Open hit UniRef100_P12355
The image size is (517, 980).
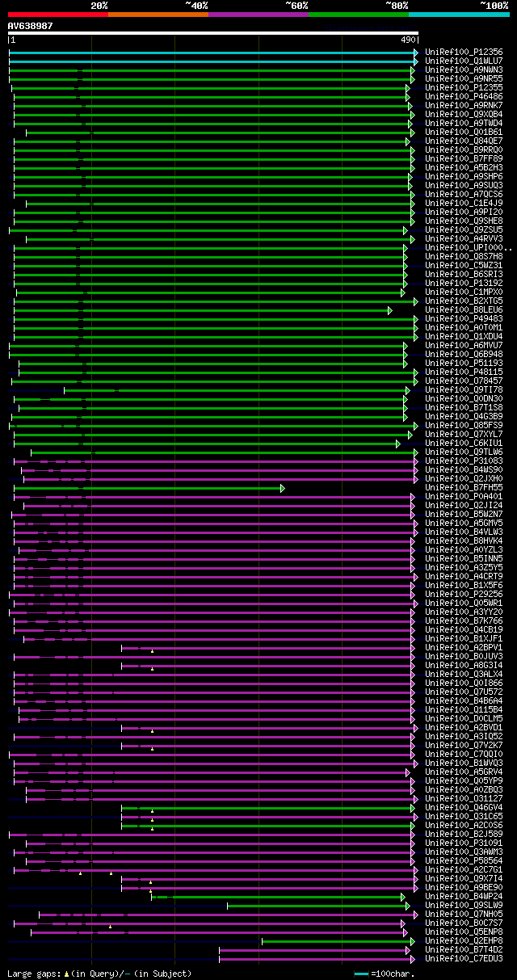464,87
